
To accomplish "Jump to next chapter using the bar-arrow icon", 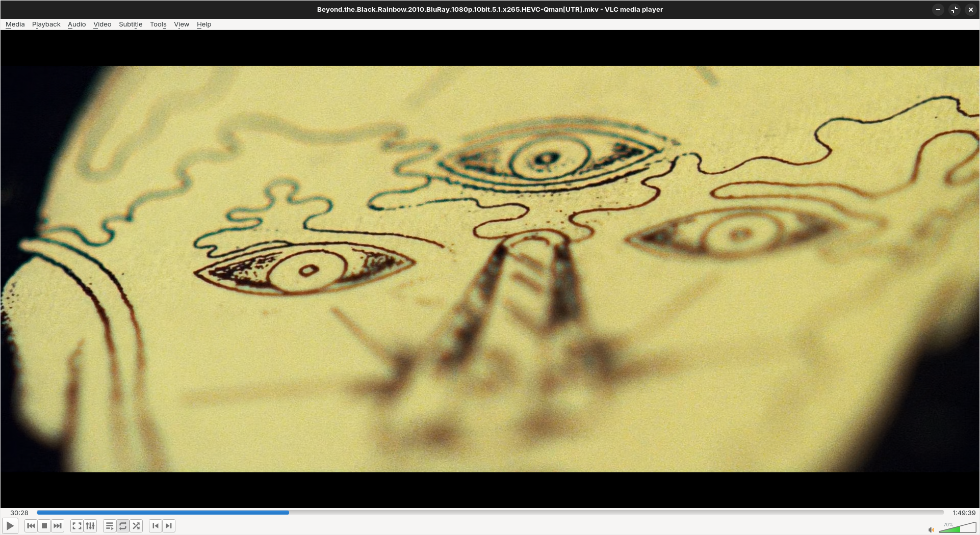I will [169, 526].
